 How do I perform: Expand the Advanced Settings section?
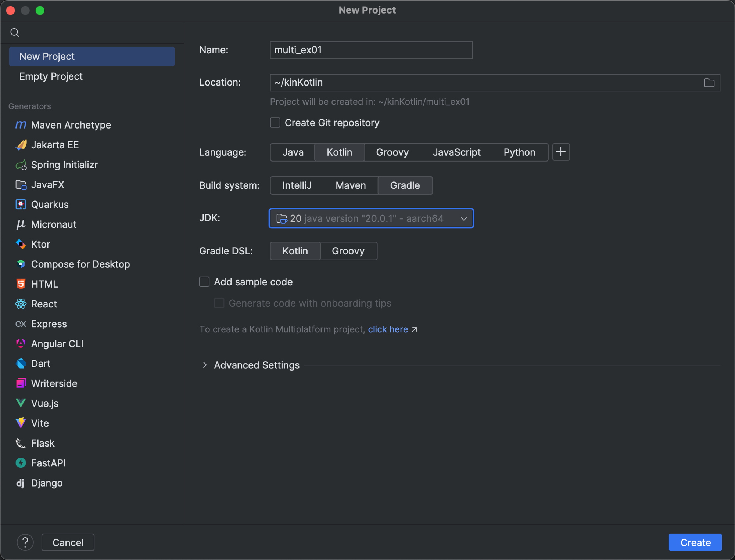point(205,365)
